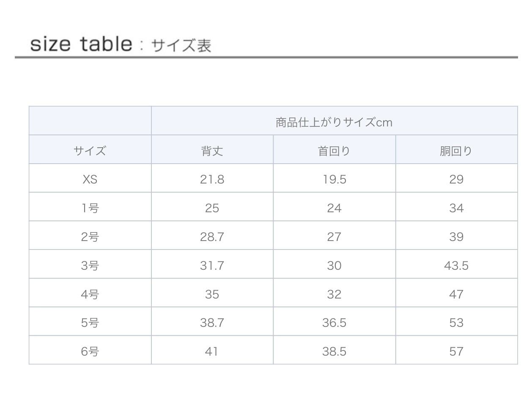The image size is (532, 403).
Task: Select the 3号 size row label
Action: tap(90, 266)
